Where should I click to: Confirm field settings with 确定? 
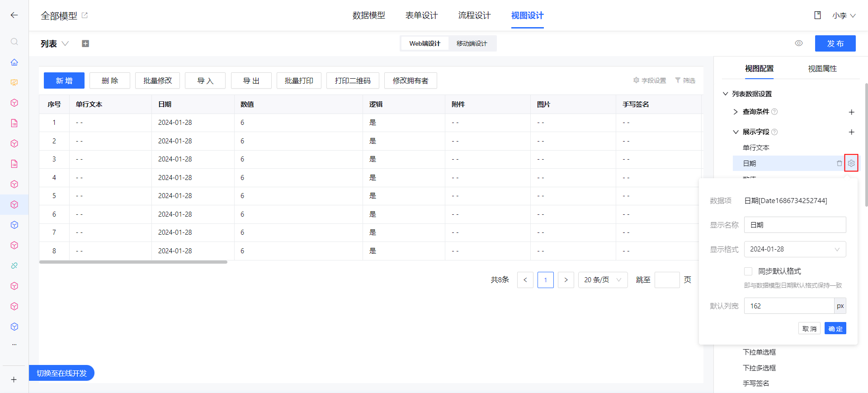(x=835, y=328)
